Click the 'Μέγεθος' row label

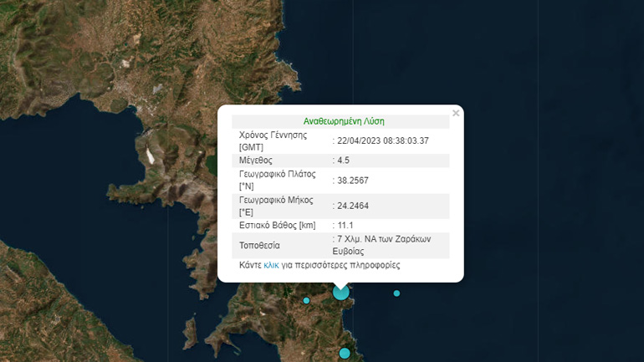(x=256, y=161)
